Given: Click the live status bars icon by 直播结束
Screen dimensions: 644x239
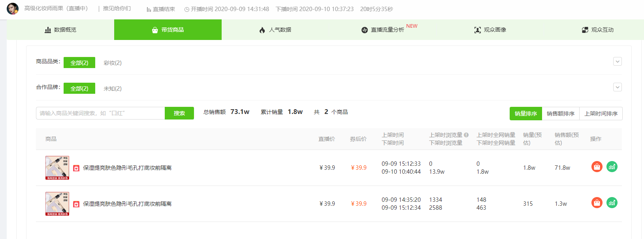Looking at the screenshot, I should click(149, 9).
